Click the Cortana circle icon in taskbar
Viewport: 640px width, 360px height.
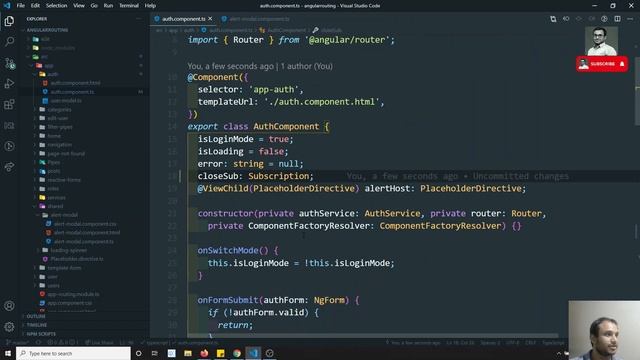(138, 353)
